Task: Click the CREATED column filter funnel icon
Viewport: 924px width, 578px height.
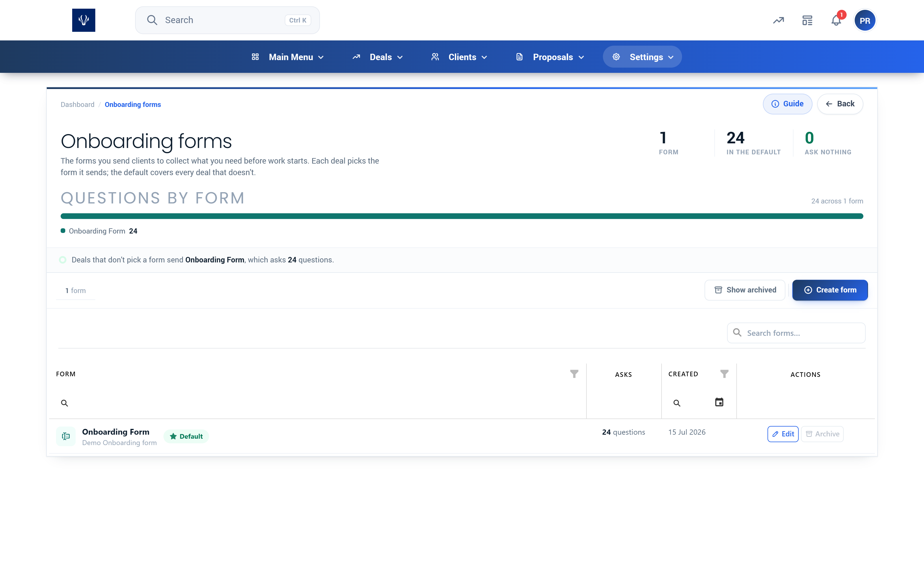Action: [x=724, y=374]
